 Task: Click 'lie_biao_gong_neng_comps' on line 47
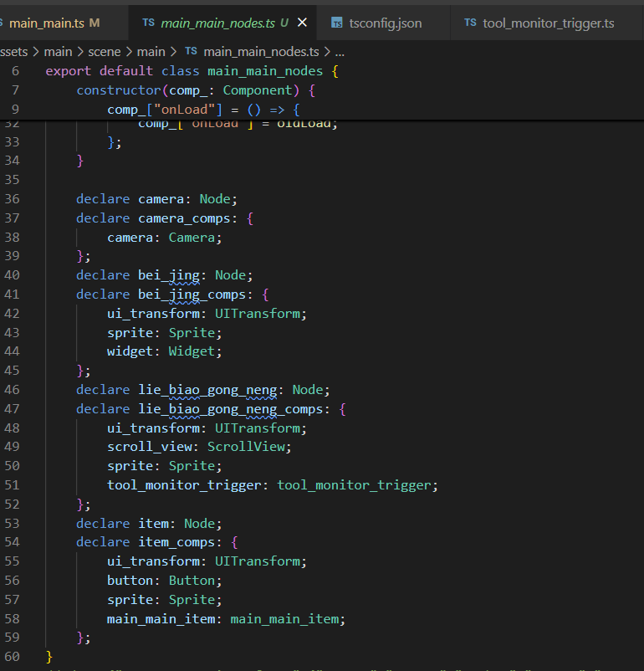click(231, 409)
